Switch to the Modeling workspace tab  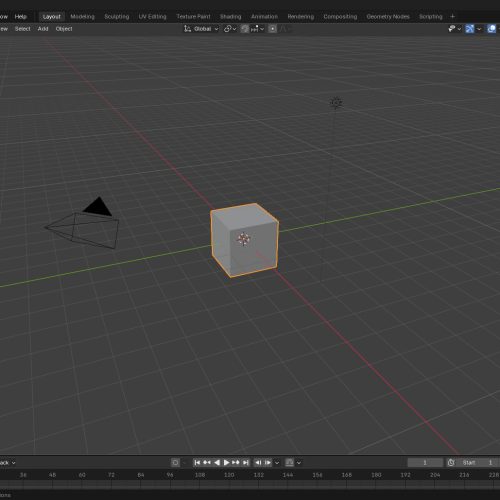(82, 17)
